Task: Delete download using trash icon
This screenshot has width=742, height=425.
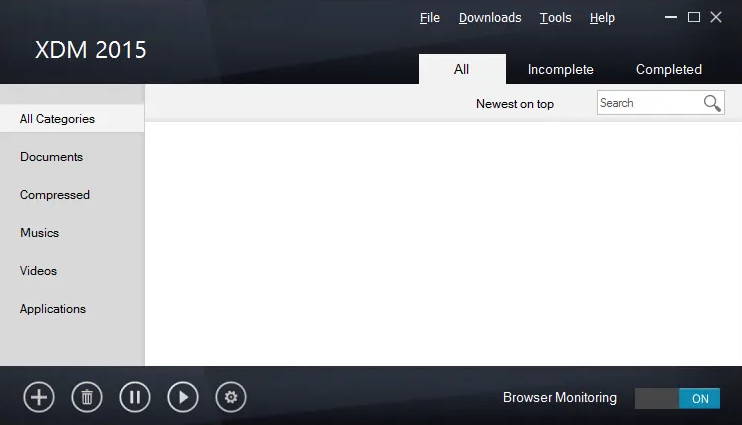Action: tap(87, 397)
